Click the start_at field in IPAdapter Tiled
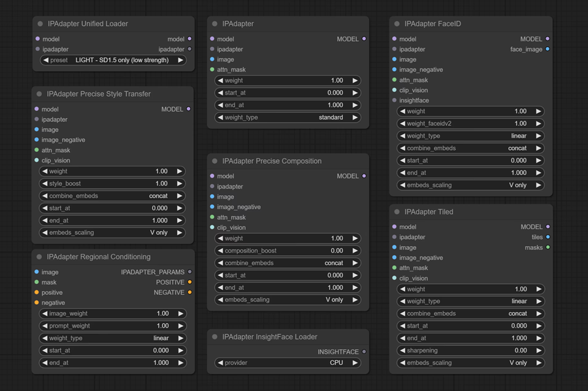The image size is (588, 391). 470,326
